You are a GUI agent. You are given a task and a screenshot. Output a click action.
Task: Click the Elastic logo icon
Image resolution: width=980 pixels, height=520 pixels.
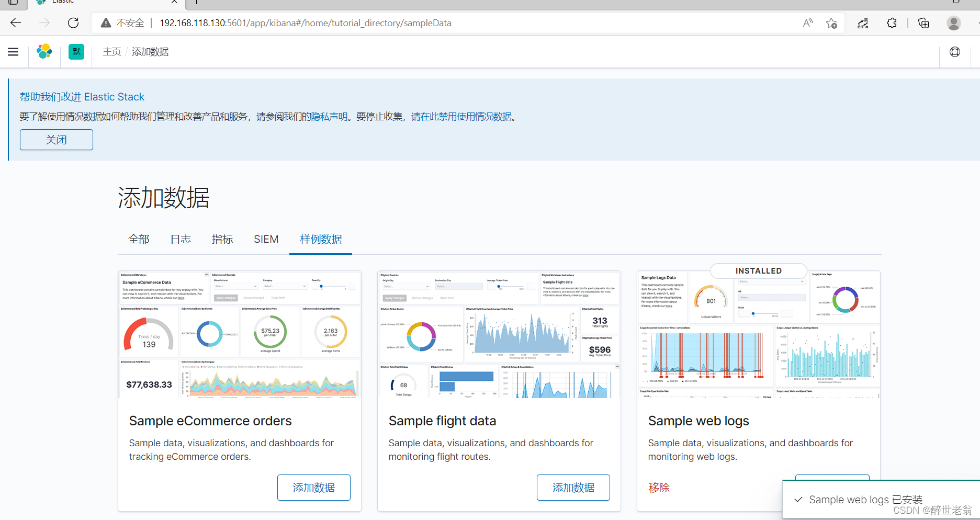[x=44, y=51]
